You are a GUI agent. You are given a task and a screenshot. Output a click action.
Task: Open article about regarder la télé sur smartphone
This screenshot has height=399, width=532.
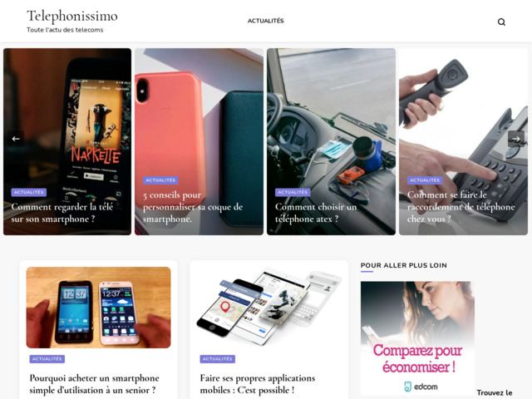pyautogui.click(x=62, y=213)
